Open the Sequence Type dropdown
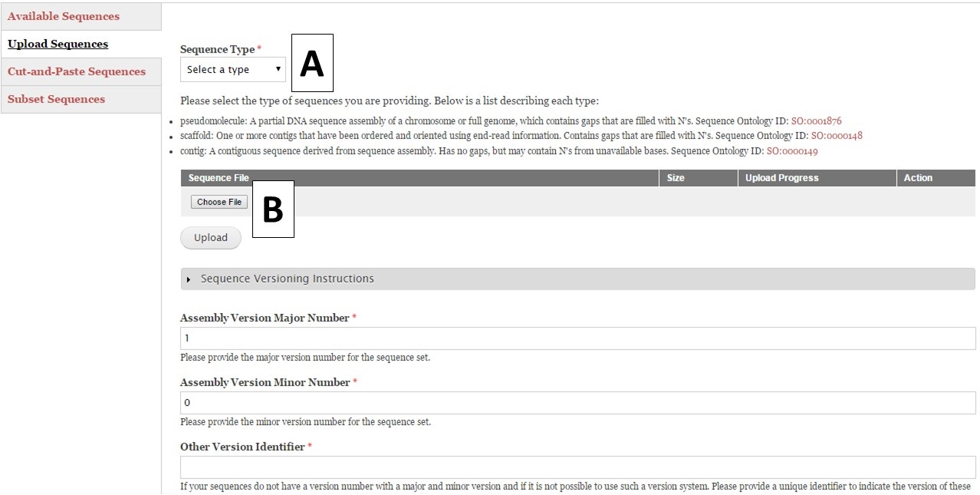This screenshot has width=980, height=495. point(233,70)
